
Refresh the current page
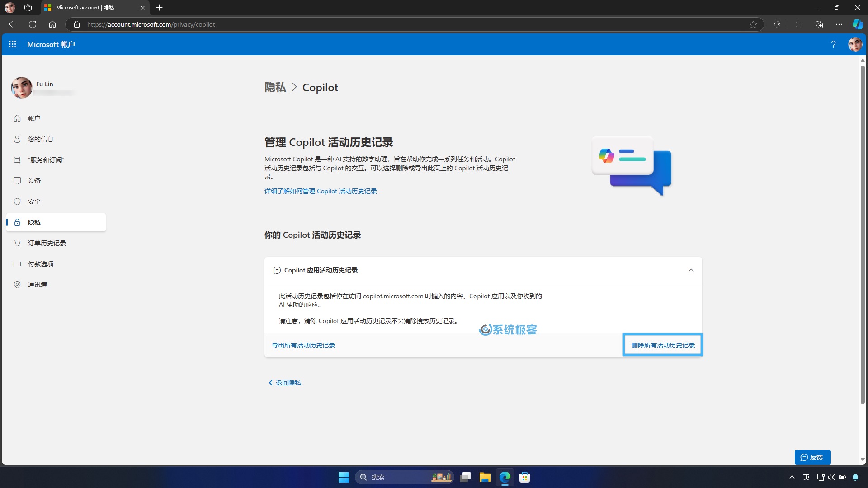33,24
